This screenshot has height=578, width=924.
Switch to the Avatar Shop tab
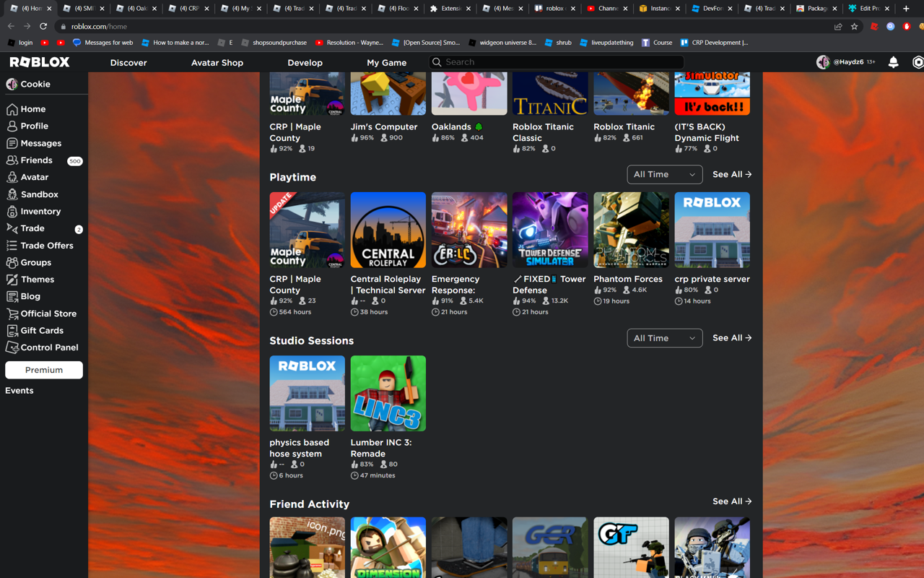(217, 63)
